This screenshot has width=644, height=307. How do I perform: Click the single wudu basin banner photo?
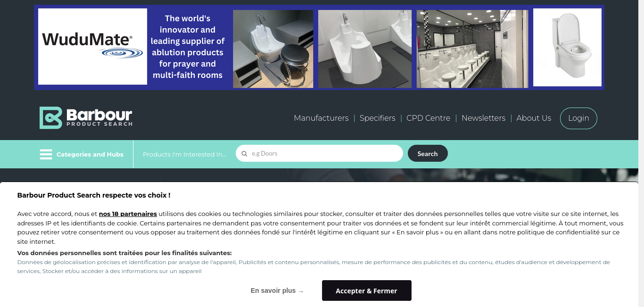coord(365,49)
